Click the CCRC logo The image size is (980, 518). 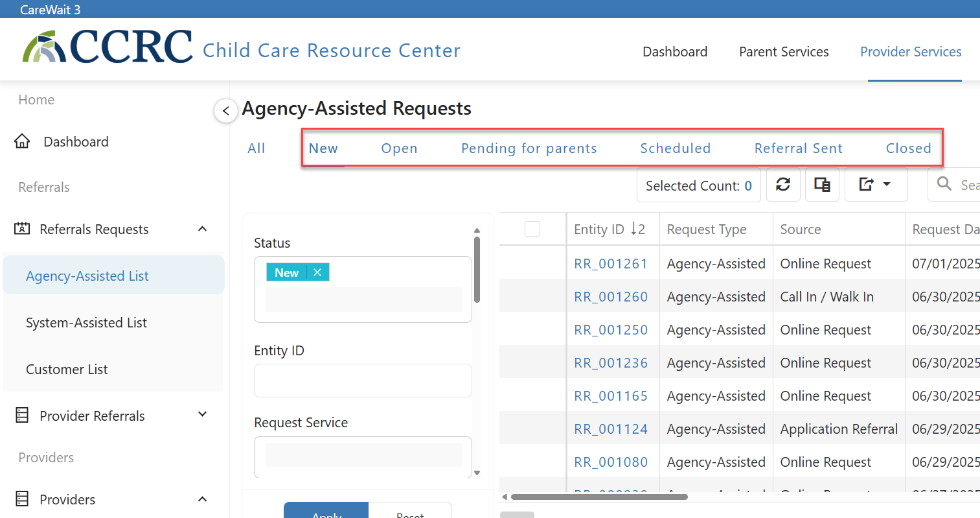pyautogui.click(x=108, y=47)
